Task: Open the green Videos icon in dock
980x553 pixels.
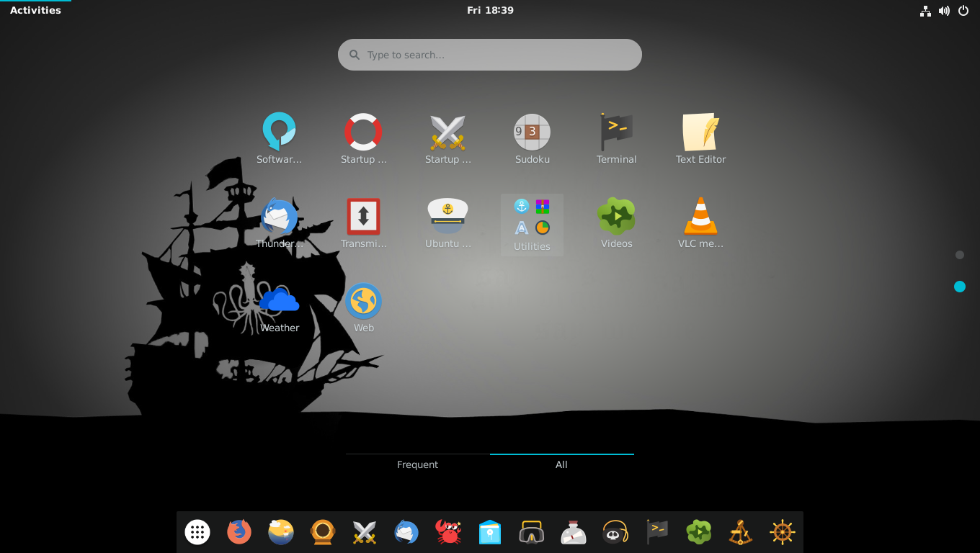Action: tap(699, 532)
